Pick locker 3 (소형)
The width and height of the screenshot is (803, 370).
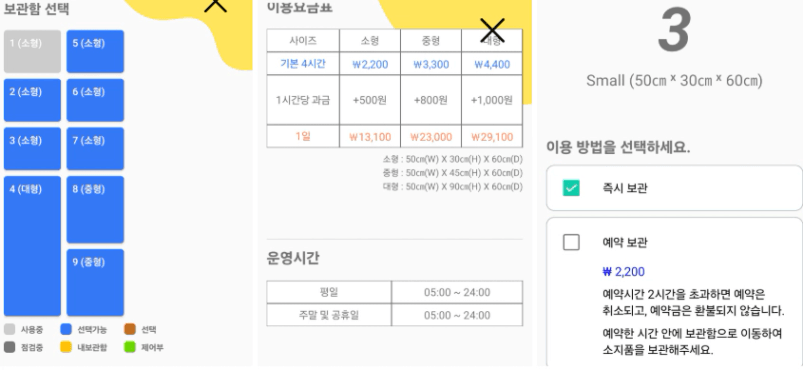(32, 149)
